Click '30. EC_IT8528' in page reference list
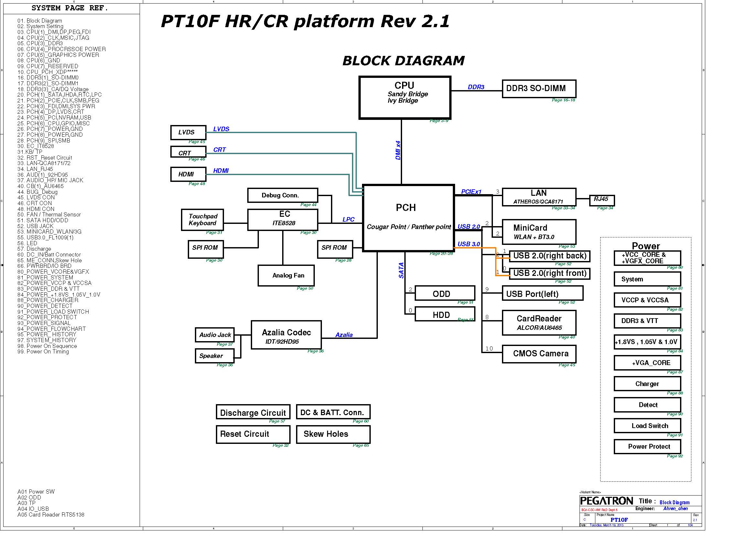The height and width of the screenshot is (534, 756). [36, 146]
